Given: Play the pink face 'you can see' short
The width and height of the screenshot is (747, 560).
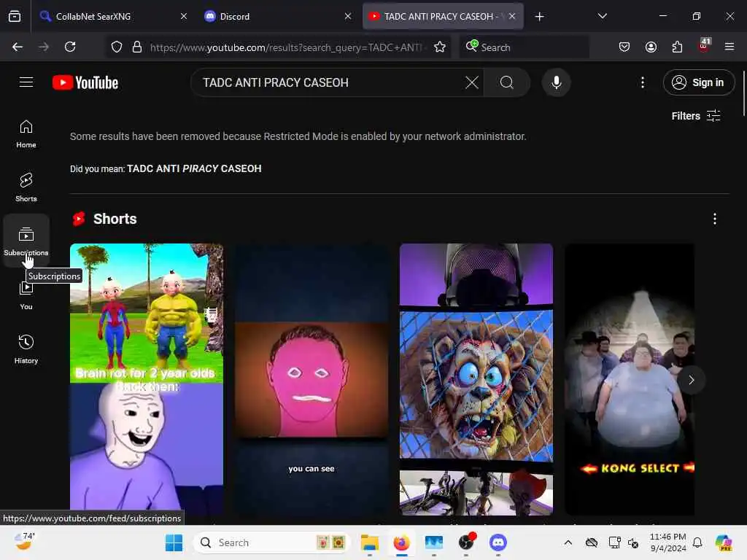Looking at the screenshot, I should tap(311, 379).
